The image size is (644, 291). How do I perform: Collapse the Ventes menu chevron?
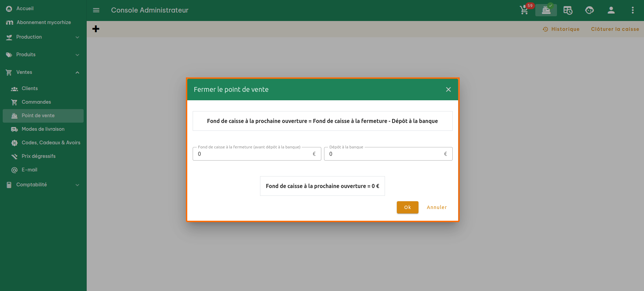click(x=78, y=72)
